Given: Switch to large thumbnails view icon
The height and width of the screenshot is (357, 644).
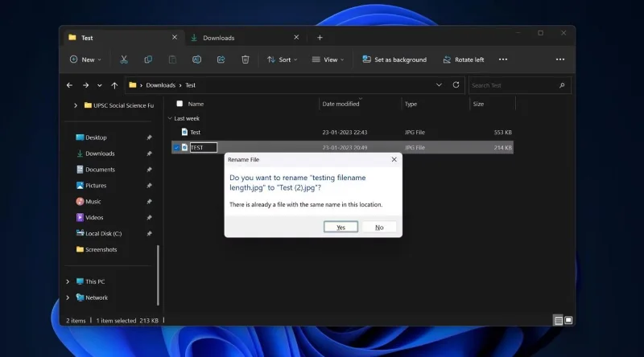Looking at the screenshot, I should coord(568,320).
